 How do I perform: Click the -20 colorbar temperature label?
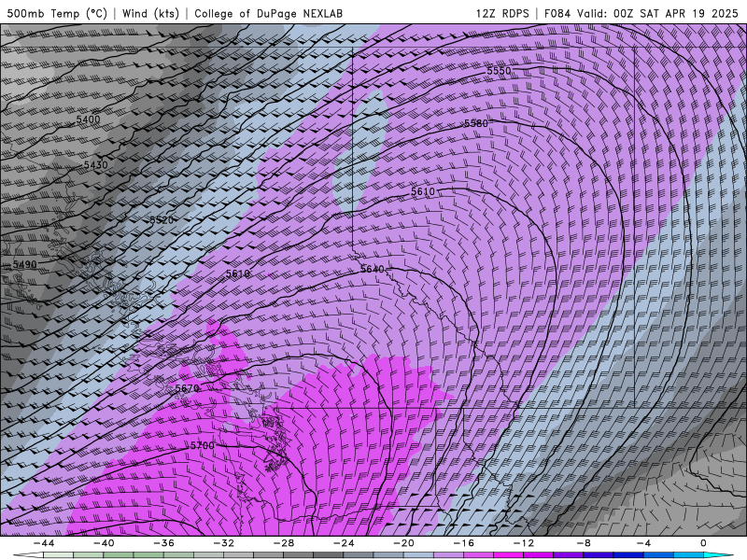[x=404, y=543]
